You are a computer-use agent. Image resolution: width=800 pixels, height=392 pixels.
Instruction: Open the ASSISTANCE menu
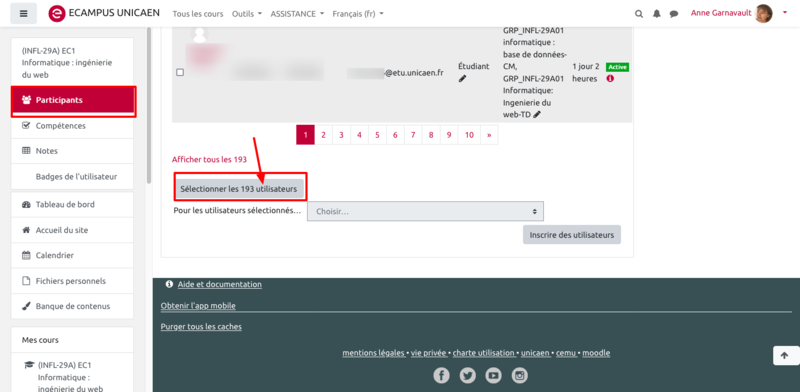coord(297,14)
